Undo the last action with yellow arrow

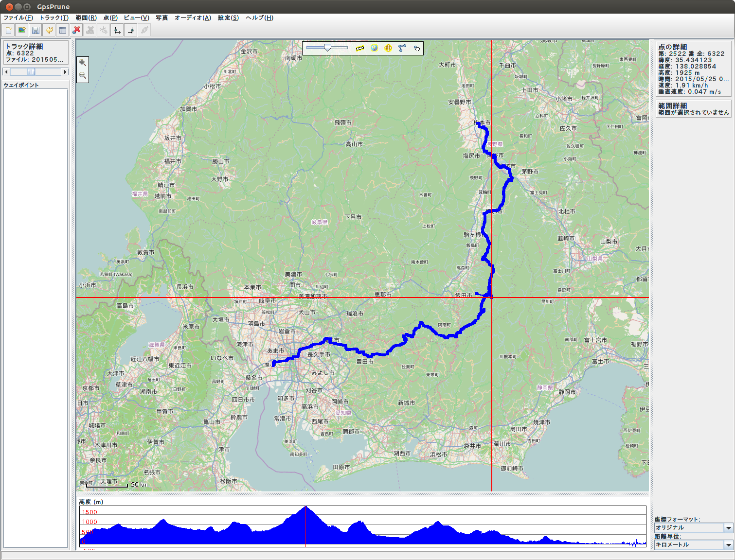point(49,30)
